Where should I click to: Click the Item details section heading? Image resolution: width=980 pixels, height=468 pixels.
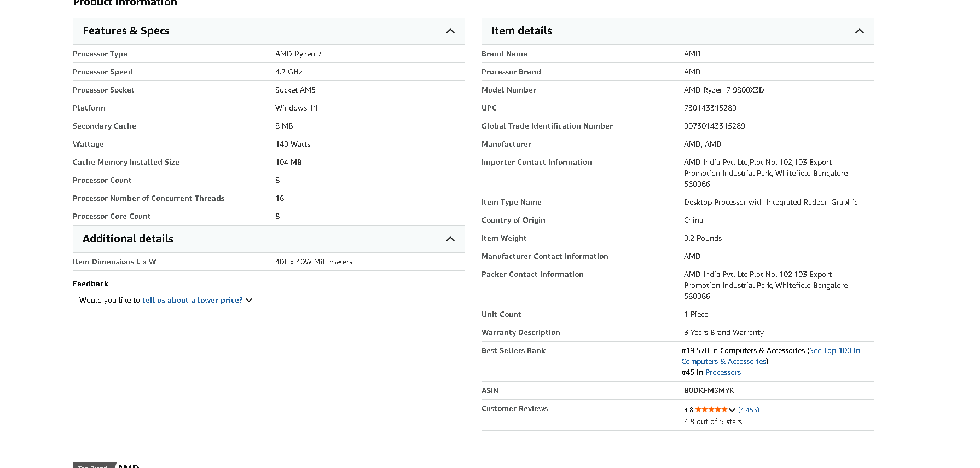(x=521, y=31)
